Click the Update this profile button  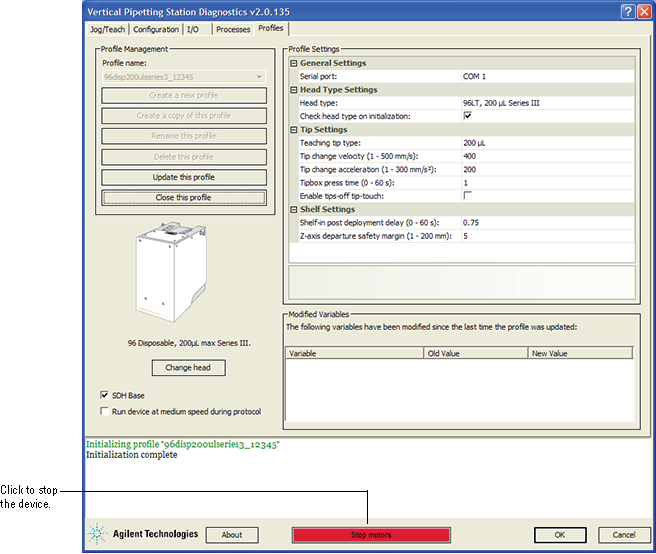183,177
